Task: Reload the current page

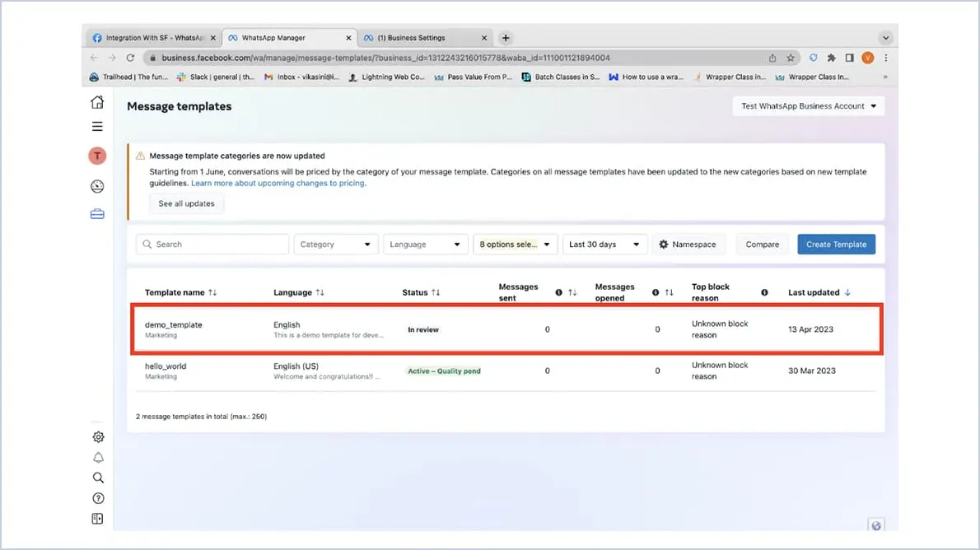Action: click(130, 58)
